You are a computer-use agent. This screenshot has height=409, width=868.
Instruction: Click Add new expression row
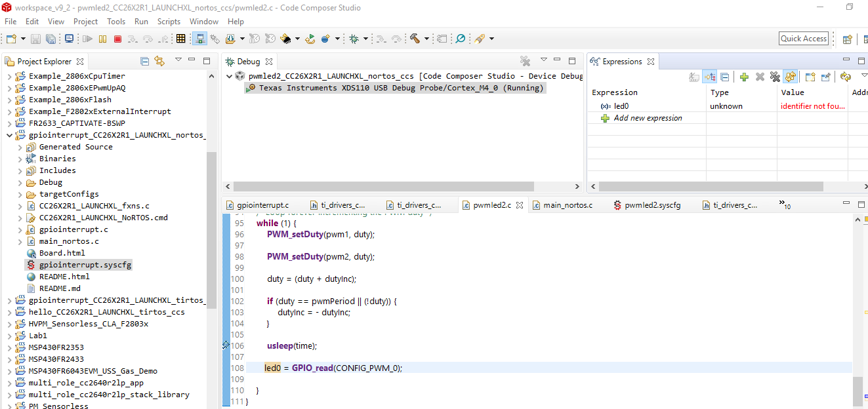point(647,118)
